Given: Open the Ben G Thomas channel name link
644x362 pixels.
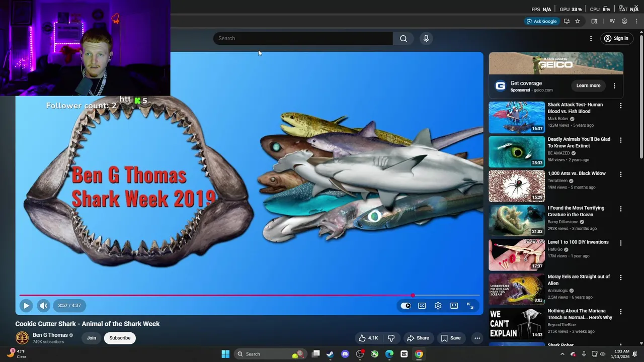Looking at the screenshot, I should [50, 335].
